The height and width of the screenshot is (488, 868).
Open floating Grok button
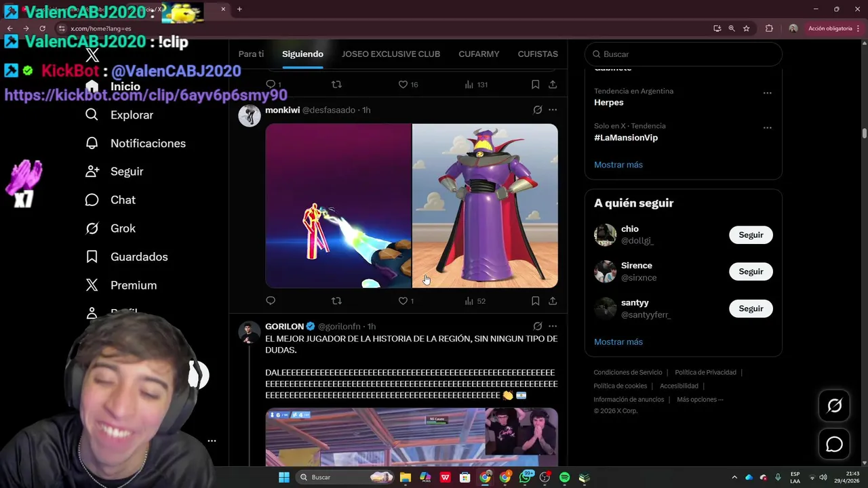pos(834,406)
